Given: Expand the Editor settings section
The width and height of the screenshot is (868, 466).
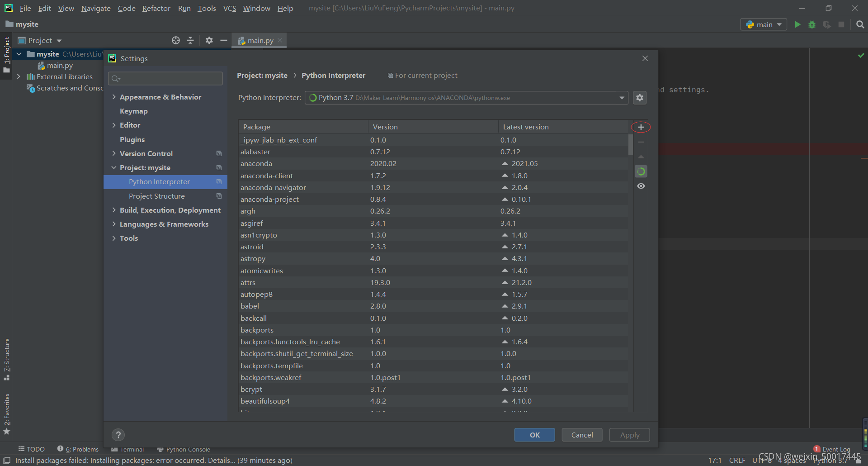Looking at the screenshot, I should click(114, 125).
